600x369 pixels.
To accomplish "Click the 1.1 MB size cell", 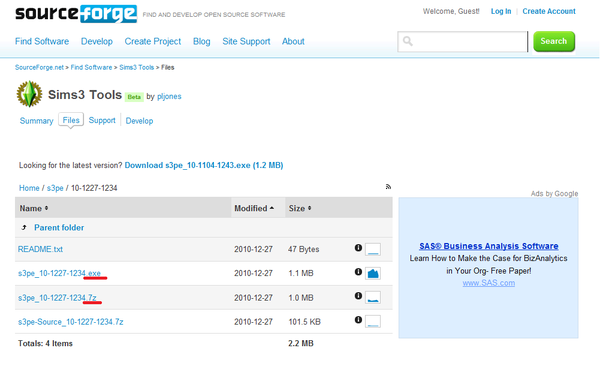I will coord(300,273).
